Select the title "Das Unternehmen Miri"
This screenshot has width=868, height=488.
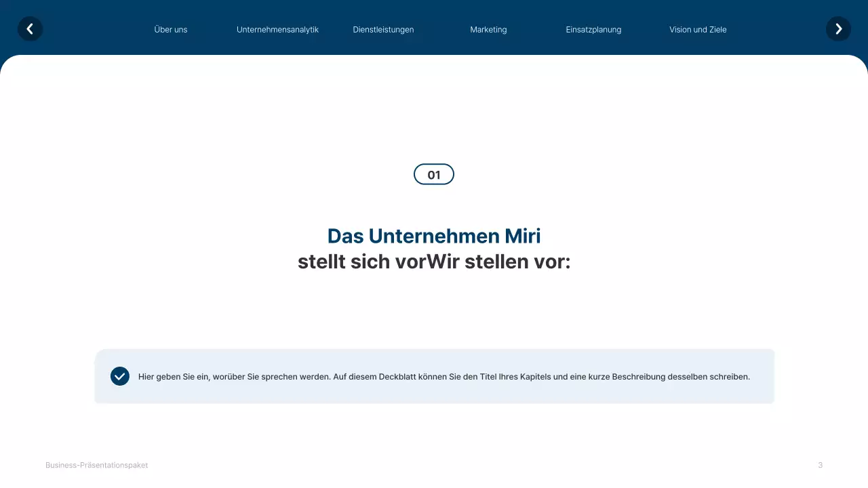pos(434,236)
